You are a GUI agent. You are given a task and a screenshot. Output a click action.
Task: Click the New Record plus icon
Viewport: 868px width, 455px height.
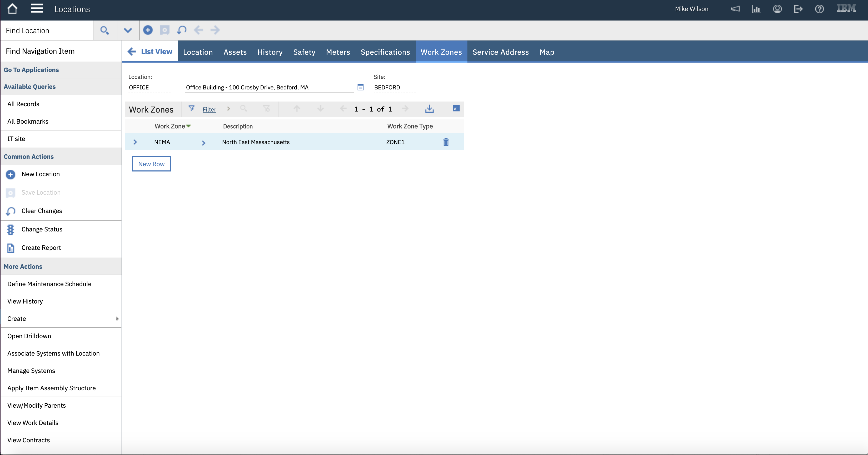coord(148,30)
